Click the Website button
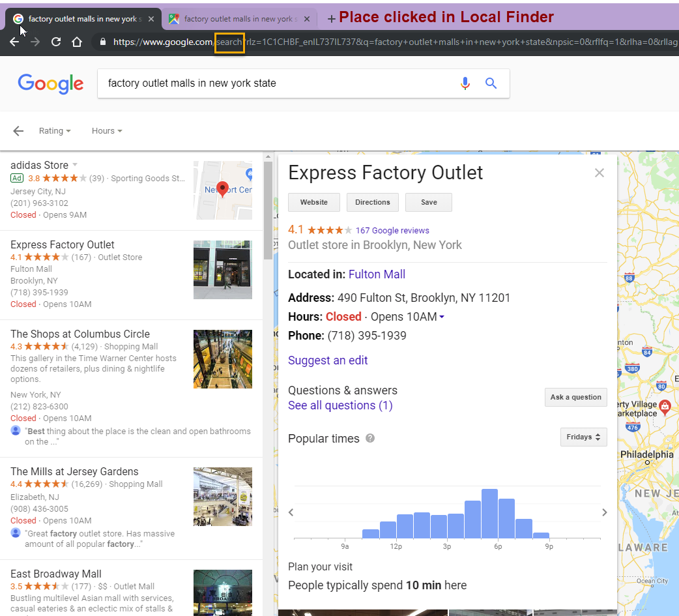Image resolution: width=679 pixels, height=616 pixels. (x=314, y=202)
